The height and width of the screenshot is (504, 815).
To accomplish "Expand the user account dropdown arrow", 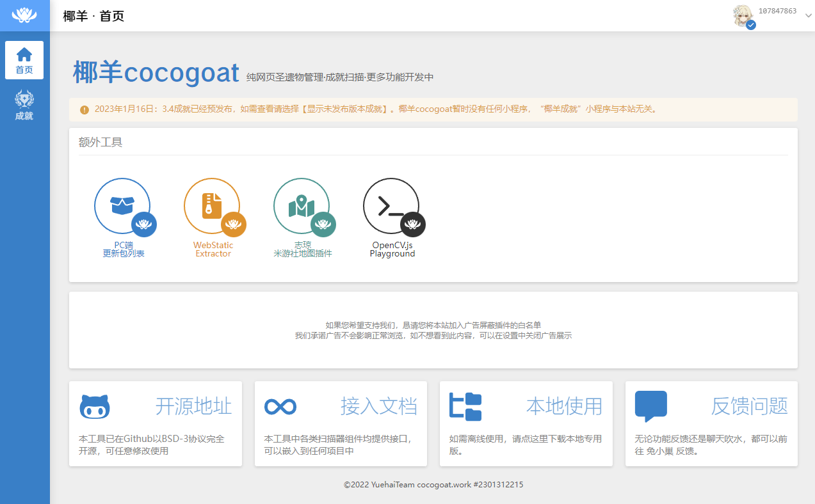I will tap(808, 16).
